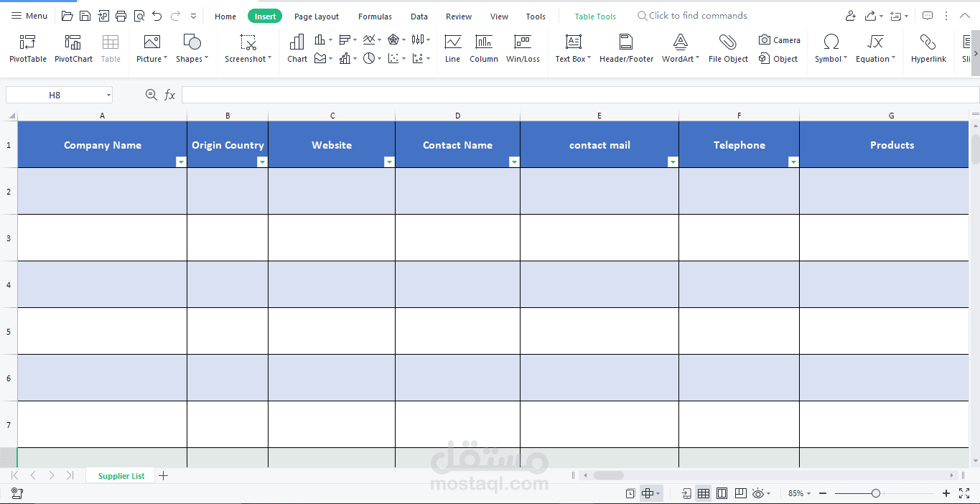
Task: Click the Open file folder icon
Action: (67, 16)
